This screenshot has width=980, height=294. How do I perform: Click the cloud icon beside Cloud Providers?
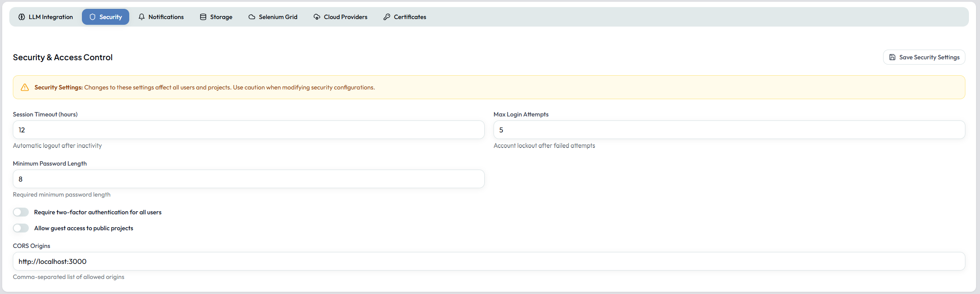click(x=317, y=17)
